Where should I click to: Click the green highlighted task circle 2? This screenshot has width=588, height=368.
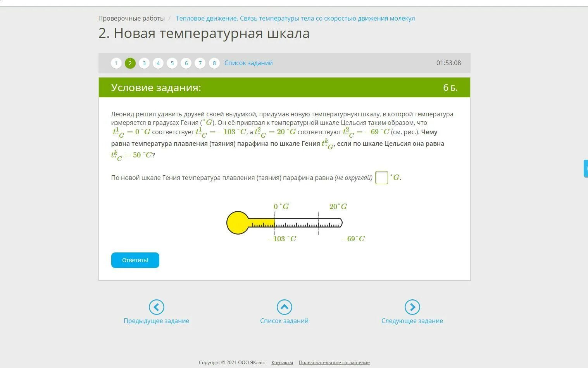point(130,63)
